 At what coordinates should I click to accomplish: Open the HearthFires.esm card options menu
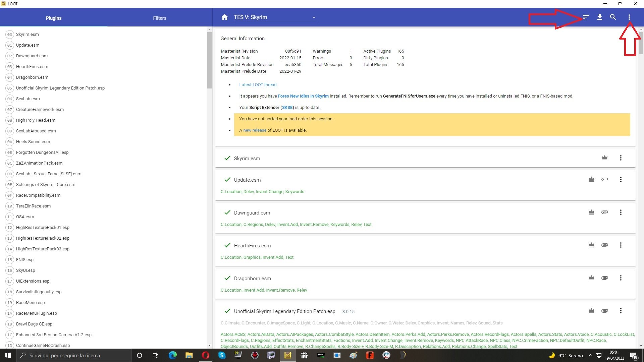621,245
